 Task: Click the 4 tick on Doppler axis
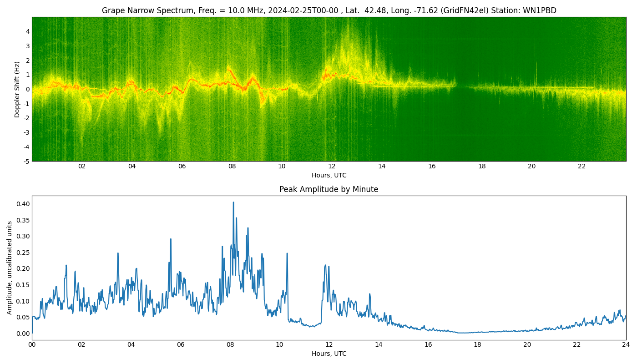point(28,31)
